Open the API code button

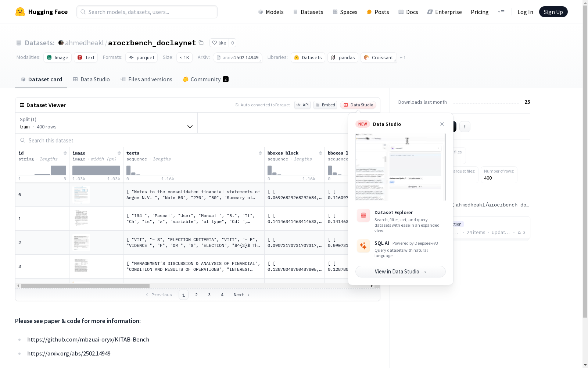pos(302,105)
